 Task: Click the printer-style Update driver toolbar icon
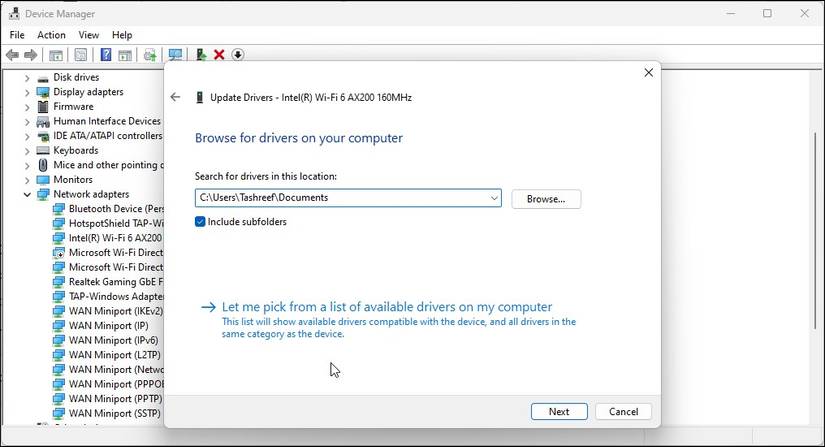[x=150, y=55]
